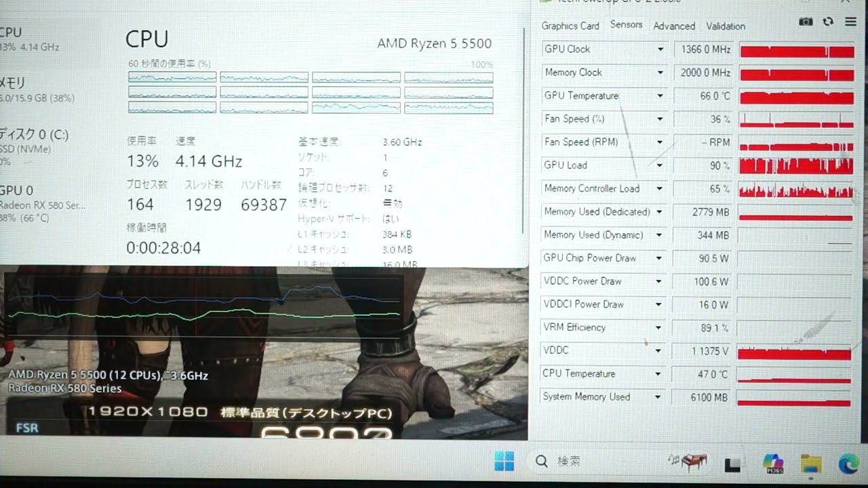868x488 pixels.
Task: Click the 13% CPU usage value
Action: (142, 161)
